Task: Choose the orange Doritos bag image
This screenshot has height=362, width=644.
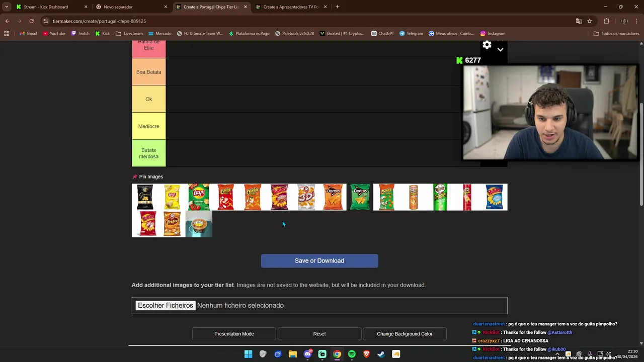Action: coord(333,197)
